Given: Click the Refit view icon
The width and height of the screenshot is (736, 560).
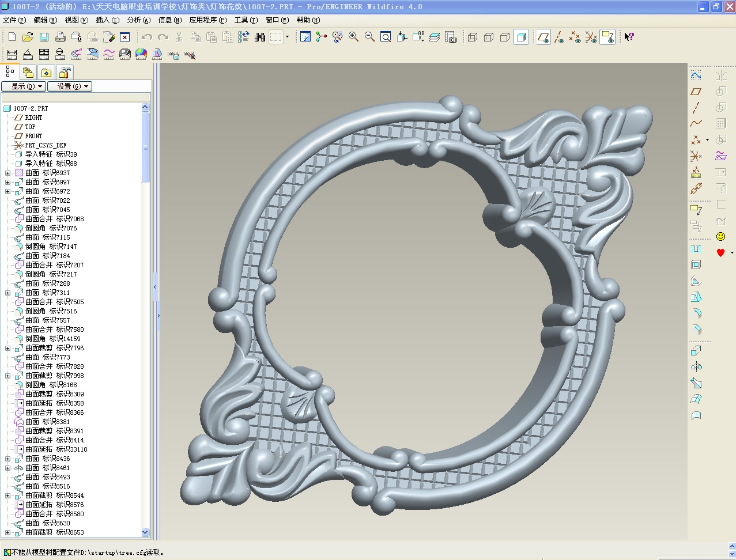Looking at the screenshot, I should 386,37.
